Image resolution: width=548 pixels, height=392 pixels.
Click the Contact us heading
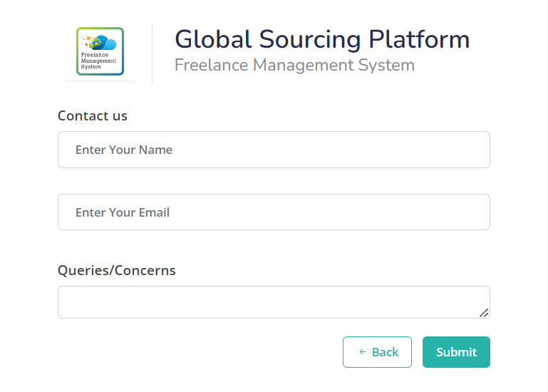[93, 115]
